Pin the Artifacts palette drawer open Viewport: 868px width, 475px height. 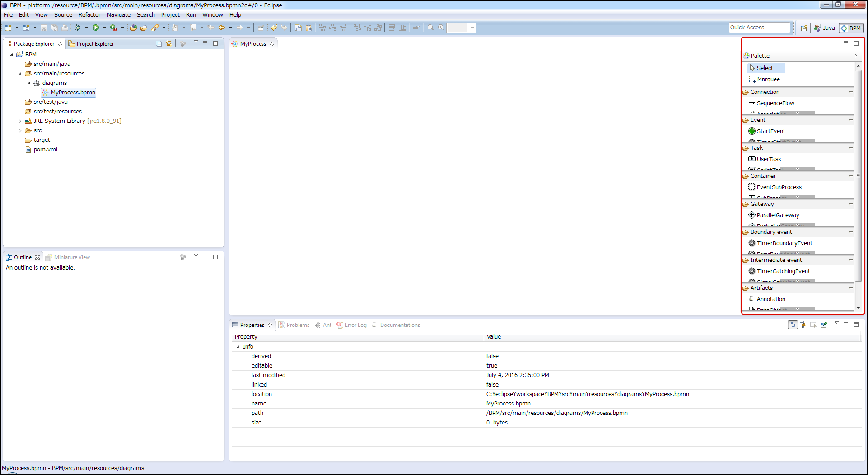851,288
